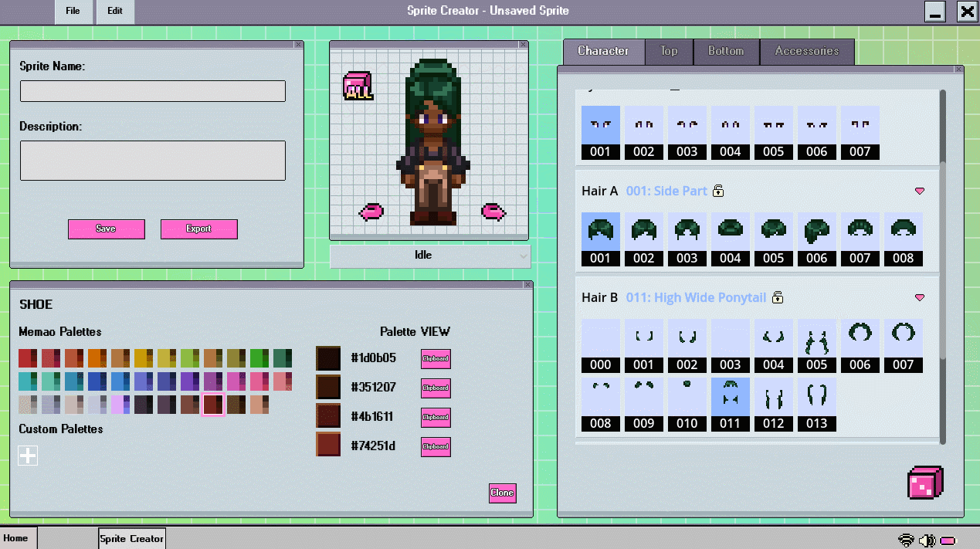The height and width of the screenshot is (549, 980).
Task: Click the Wi-Fi tray icon
Action: pyautogui.click(x=907, y=540)
